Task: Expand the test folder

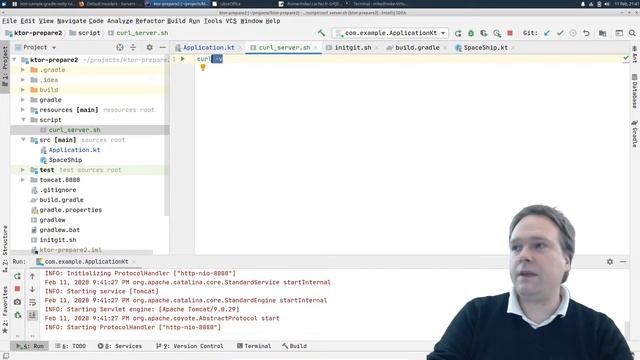Action: pos(23,170)
